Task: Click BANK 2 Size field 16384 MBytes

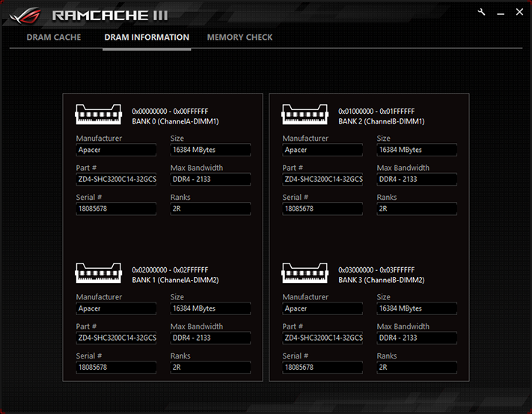Action: tap(417, 150)
